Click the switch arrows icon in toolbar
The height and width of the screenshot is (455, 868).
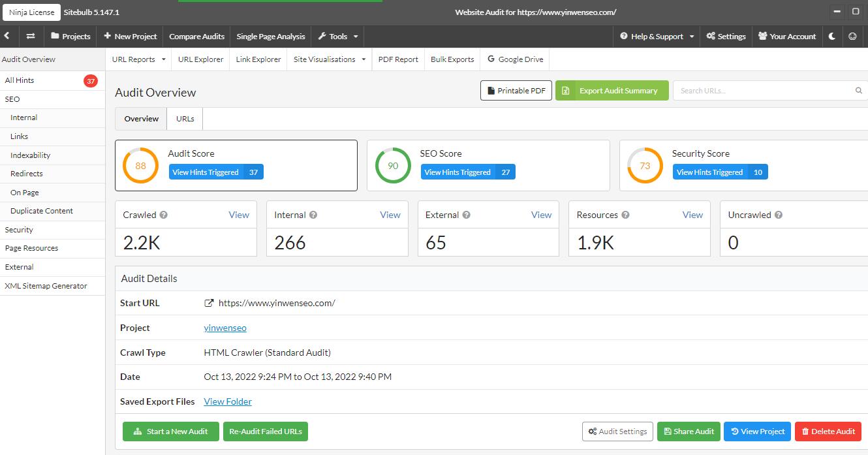(x=31, y=37)
